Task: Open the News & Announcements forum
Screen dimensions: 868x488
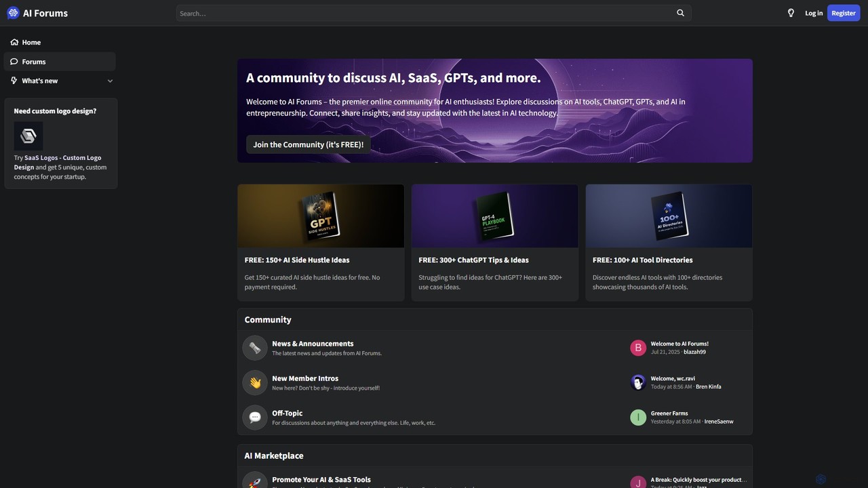Action: point(313,344)
